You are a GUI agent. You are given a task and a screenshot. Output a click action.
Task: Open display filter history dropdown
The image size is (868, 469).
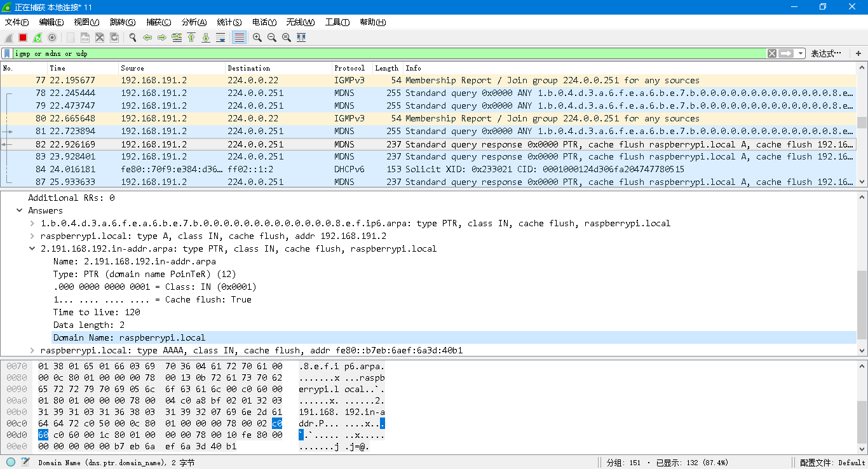(x=801, y=53)
